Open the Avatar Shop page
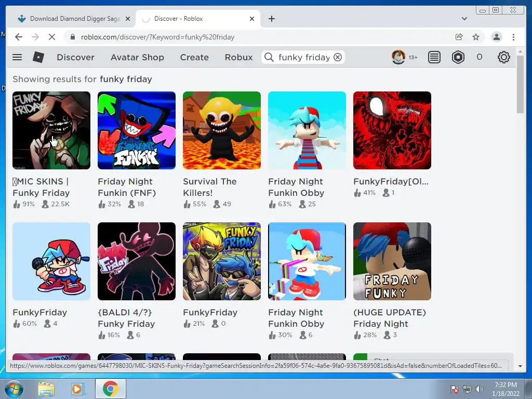This screenshot has width=532, height=399. (137, 57)
